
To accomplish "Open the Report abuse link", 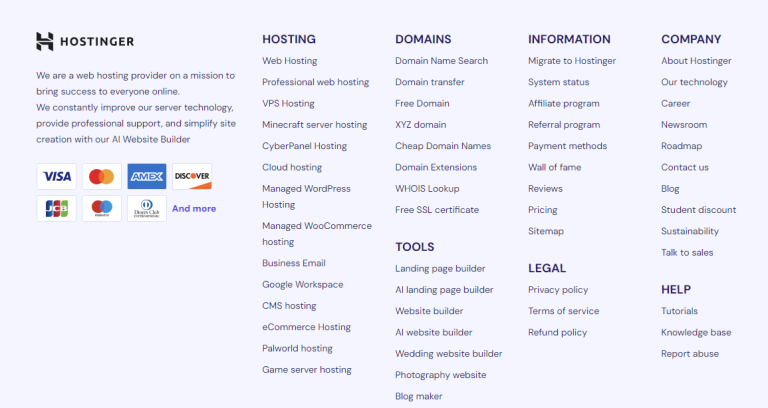I will click(x=690, y=354).
